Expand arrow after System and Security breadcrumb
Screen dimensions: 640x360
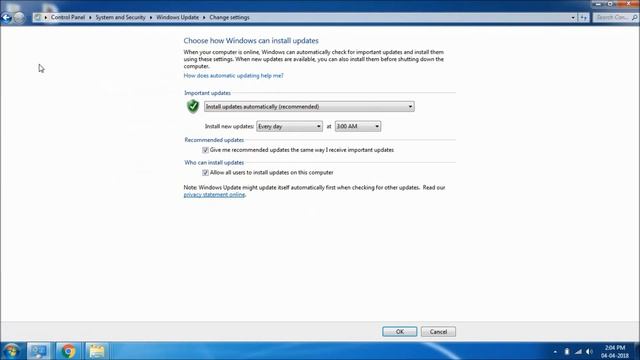point(151,18)
